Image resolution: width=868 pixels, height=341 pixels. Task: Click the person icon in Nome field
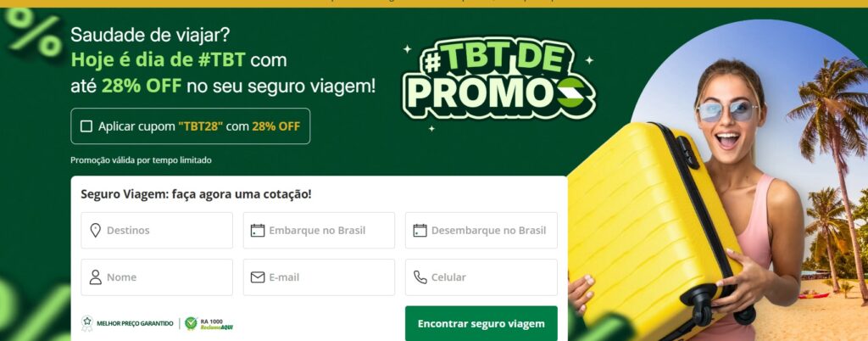pos(95,277)
